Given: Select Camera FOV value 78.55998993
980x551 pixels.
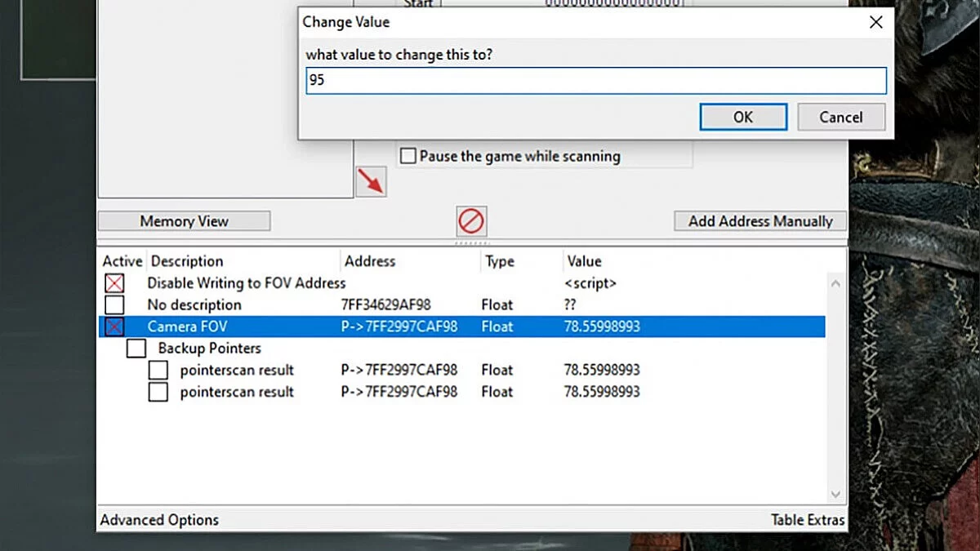Looking at the screenshot, I should 602,327.
